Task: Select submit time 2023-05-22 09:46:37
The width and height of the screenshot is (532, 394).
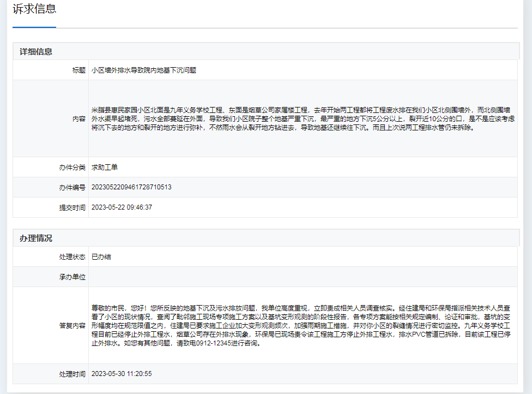Action: coord(122,207)
